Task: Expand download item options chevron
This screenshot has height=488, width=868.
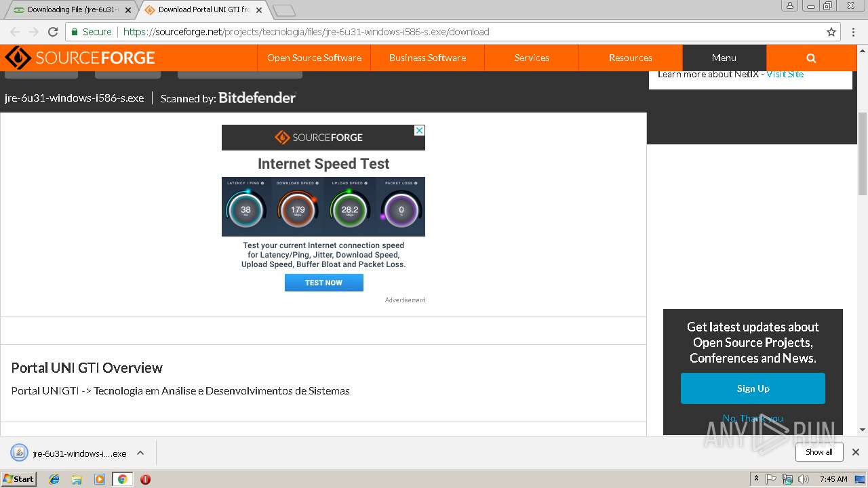Action: pos(140,453)
